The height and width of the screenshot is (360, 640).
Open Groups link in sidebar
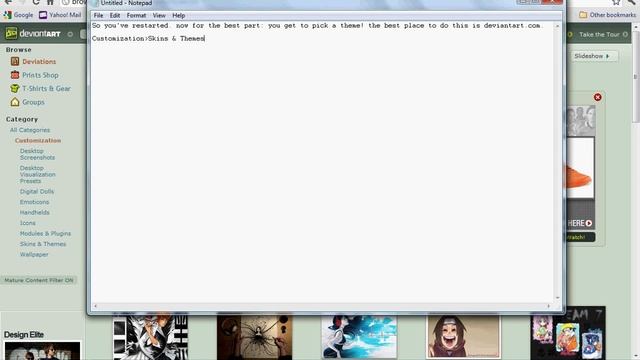pyautogui.click(x=33, y=102)
